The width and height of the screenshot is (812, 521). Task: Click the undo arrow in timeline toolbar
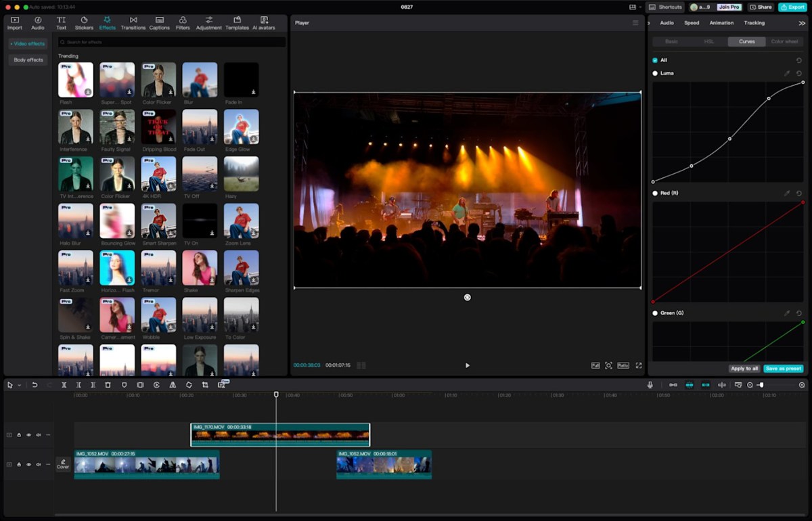(x=35, y=385)
